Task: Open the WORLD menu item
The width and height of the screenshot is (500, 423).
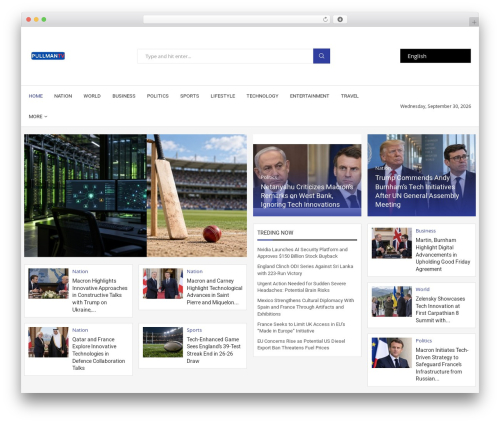Action: tap(92, 96)
